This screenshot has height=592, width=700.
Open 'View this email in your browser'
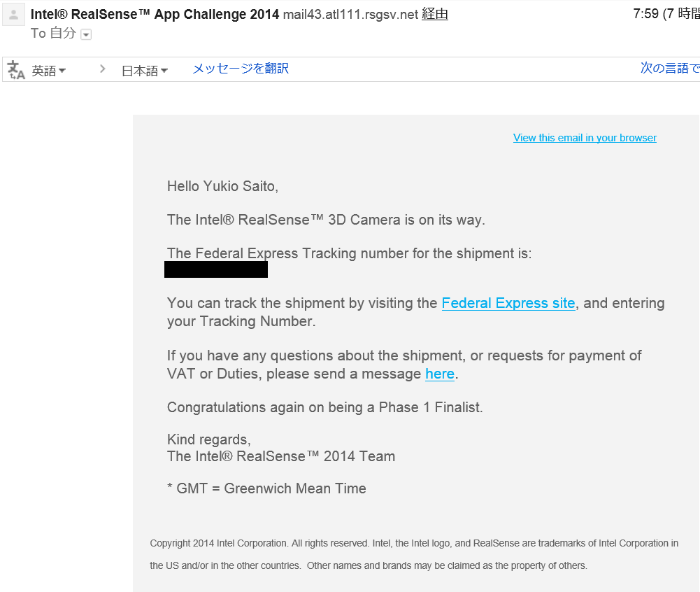[x=585, y=138]
